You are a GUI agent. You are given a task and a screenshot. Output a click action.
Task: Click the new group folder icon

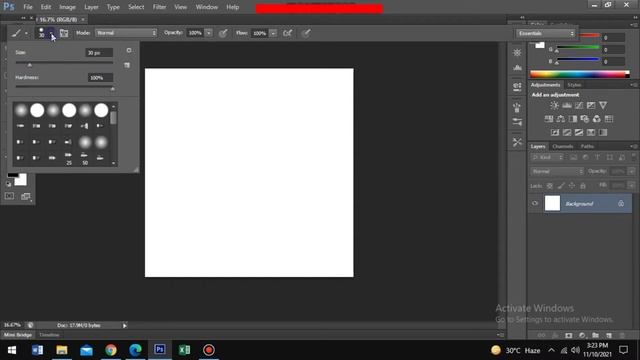click(x=596, y=336)
